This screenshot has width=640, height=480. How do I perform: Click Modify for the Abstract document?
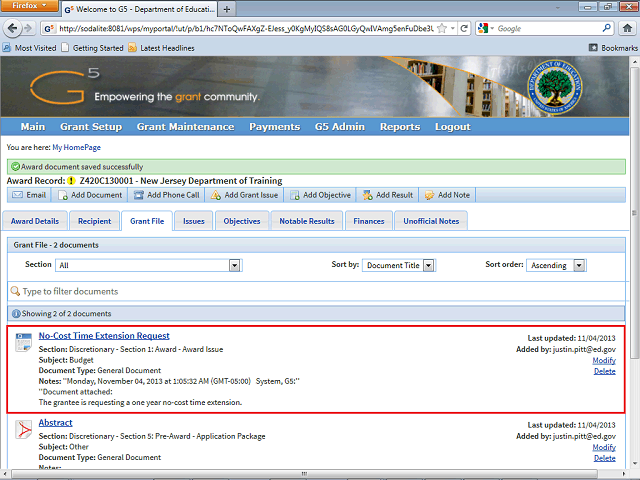[604, 447]
